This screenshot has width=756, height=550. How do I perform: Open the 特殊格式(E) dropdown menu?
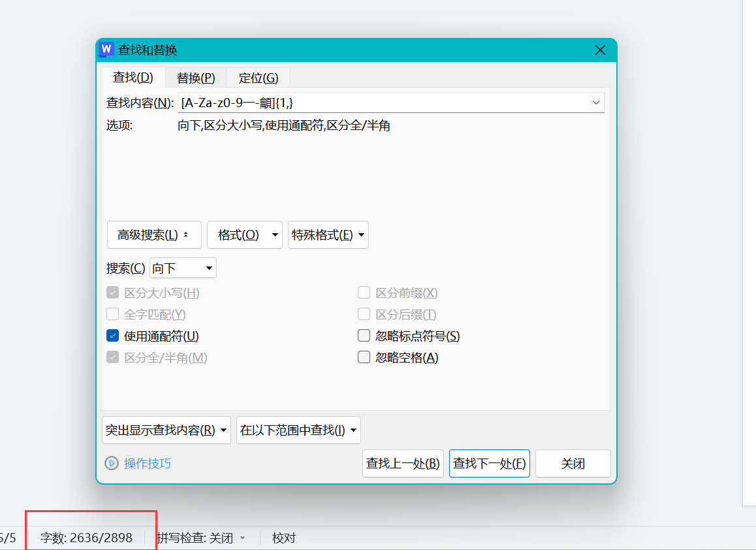click(328, 235)
